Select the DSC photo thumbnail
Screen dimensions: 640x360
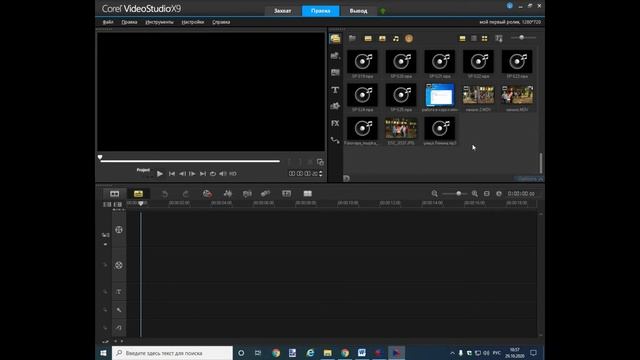coord(401,128)
